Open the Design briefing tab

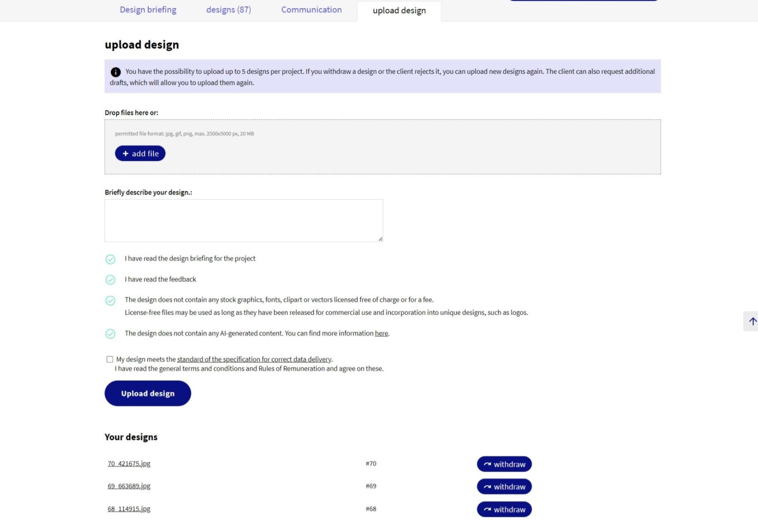tap(148, 10)
